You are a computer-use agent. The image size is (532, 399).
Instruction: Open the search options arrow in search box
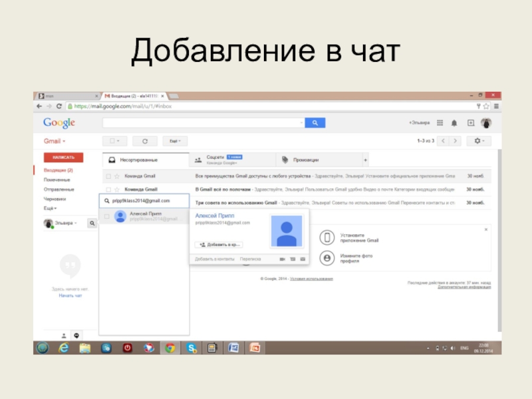pos(301,123)
